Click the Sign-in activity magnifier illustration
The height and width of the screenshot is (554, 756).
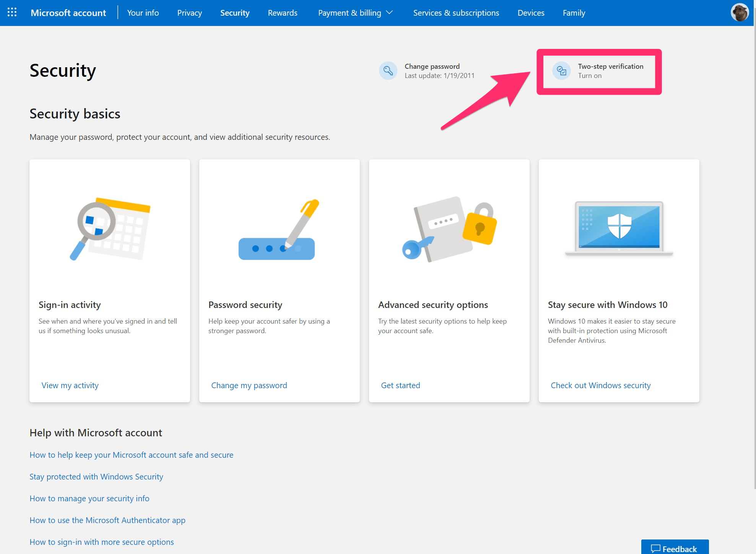pyautogui.click(x=110, y=228)
